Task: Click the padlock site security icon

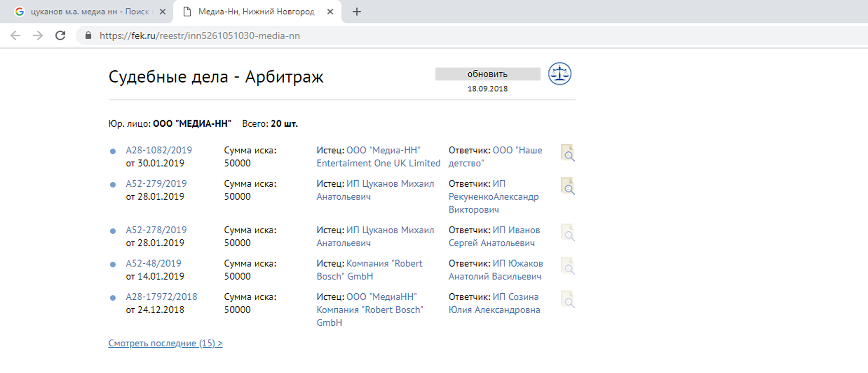Action: [88, 36]
